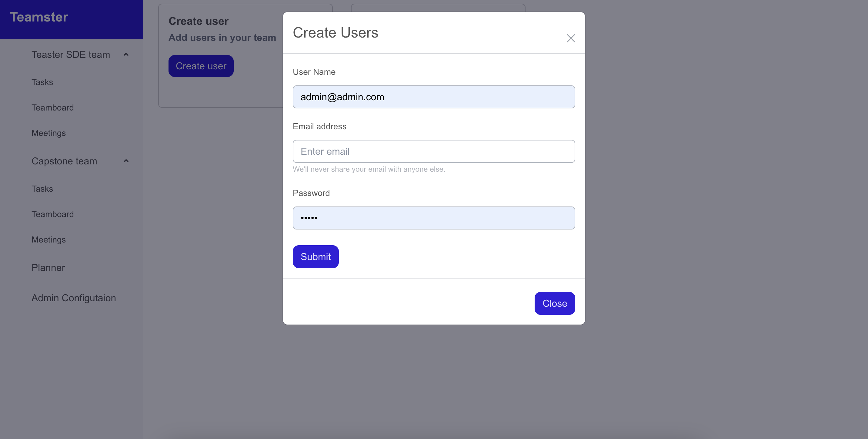
Task: Open Teamboard under Teaster SDE team
Action: pos(52,108)
